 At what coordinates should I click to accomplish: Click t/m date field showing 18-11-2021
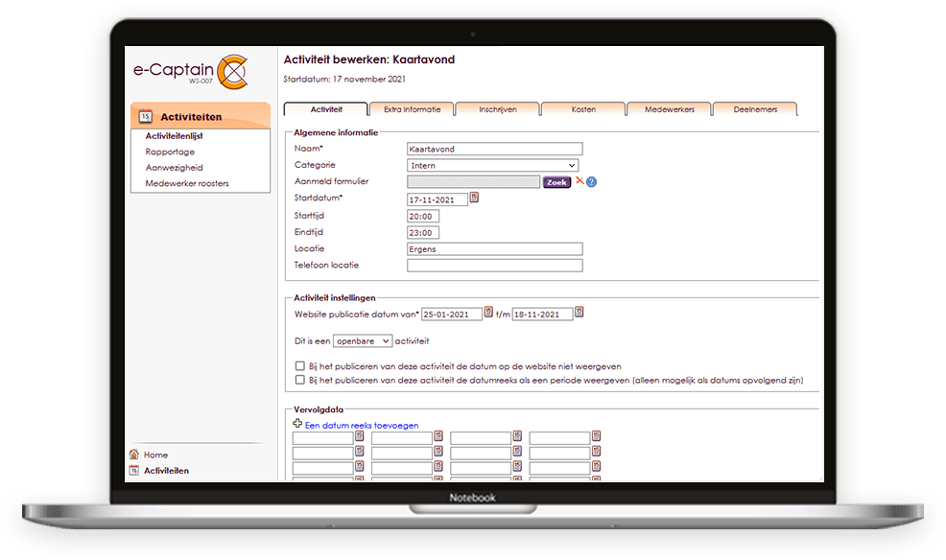click(542, 315)
